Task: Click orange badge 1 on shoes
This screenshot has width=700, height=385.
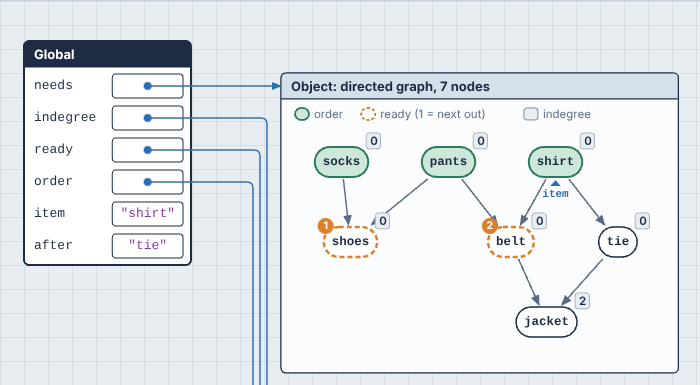Action: click(326, 226)
